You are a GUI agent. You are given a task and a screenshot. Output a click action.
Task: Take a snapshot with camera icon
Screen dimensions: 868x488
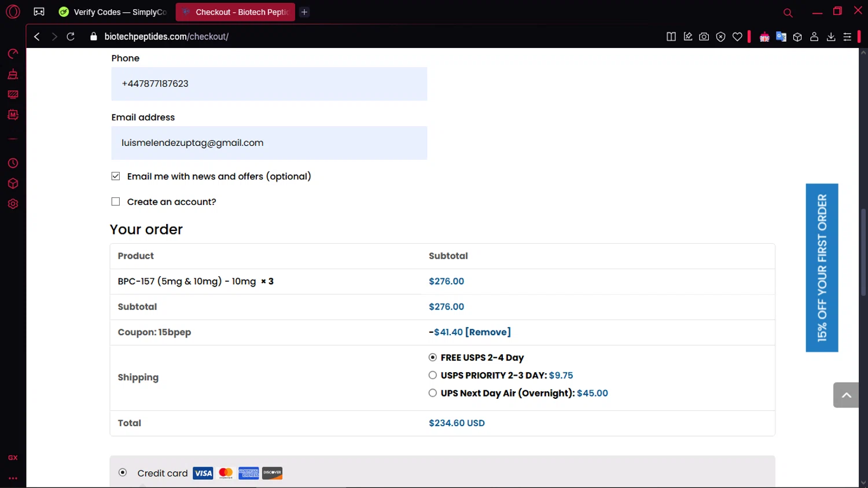point(704,36)
